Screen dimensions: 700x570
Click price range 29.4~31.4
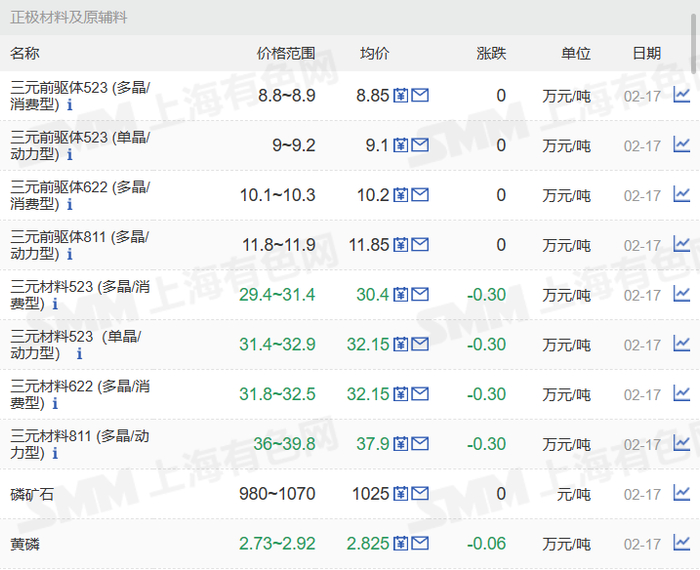pos(277,295)
